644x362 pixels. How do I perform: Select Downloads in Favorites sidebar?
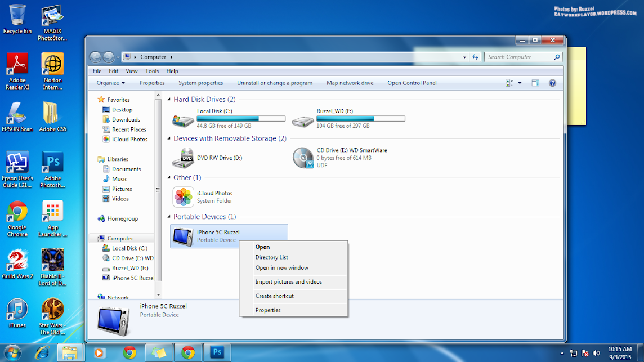[126, 119]
